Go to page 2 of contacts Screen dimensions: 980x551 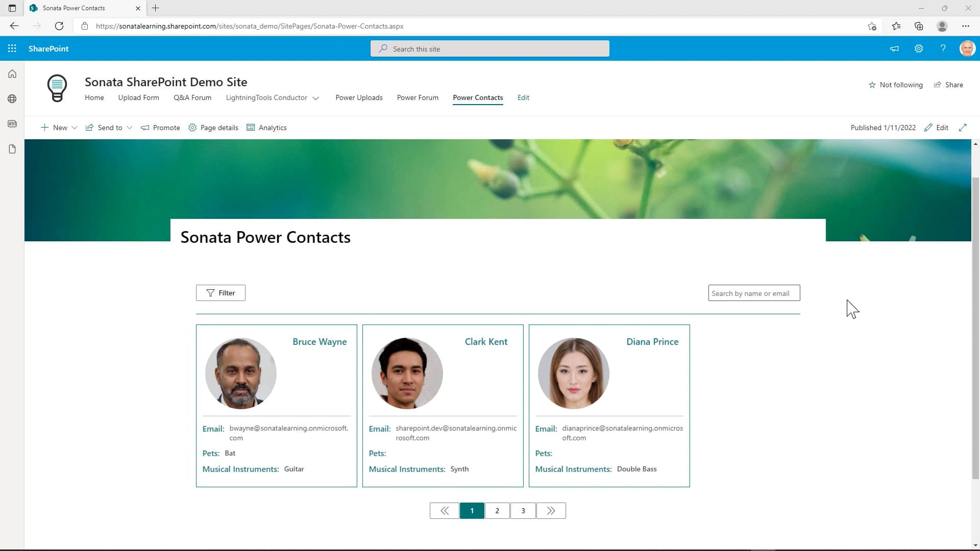click(x=497, y=511)
